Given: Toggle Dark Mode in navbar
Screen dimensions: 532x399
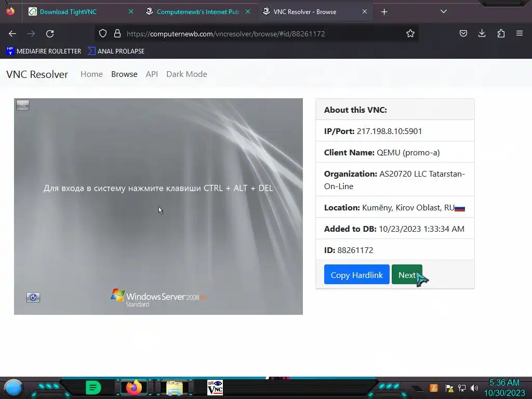Looking at the screenshot, I should [x=187, y=74].
